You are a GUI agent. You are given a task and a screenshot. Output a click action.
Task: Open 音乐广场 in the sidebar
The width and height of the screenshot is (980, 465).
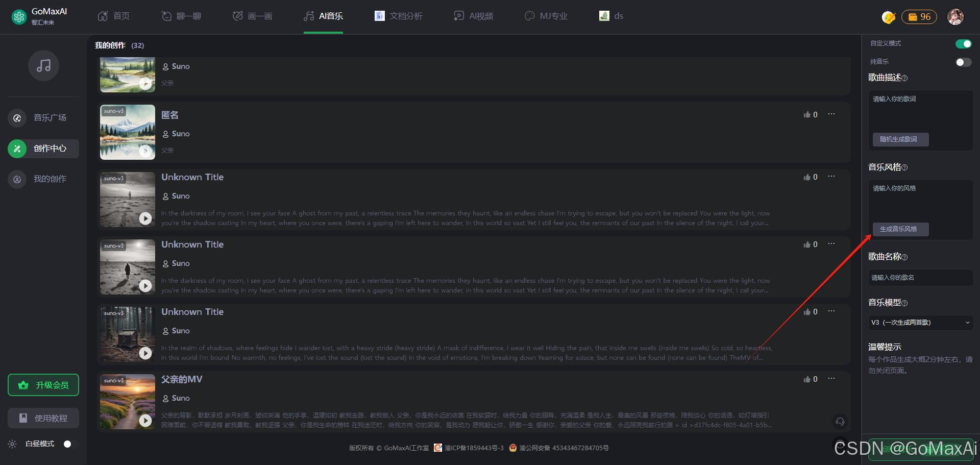[x=43, y=118]
